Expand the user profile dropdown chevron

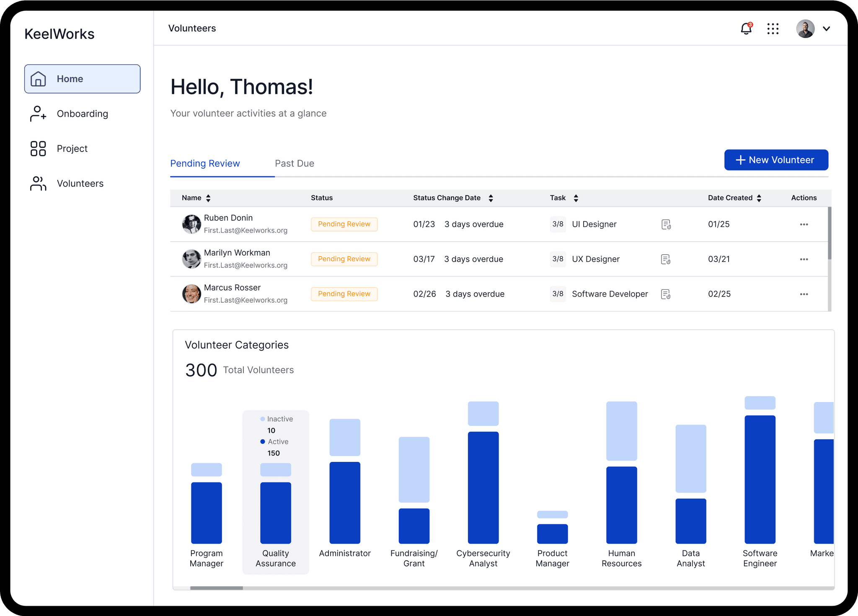point(826,28)
